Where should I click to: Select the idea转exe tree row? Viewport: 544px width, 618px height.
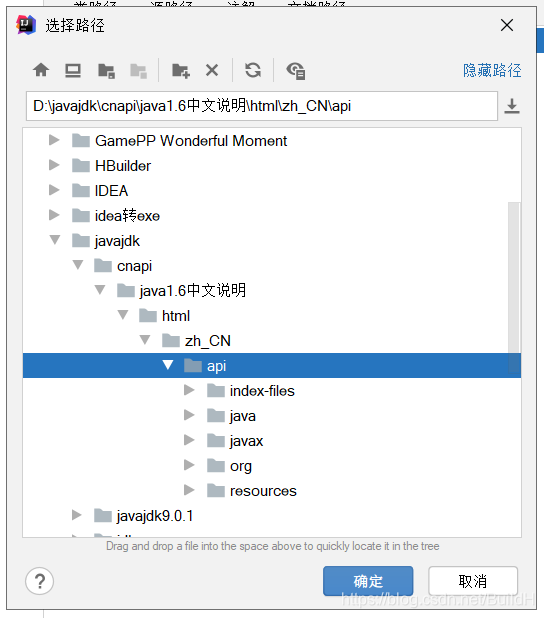coord(272,216)
